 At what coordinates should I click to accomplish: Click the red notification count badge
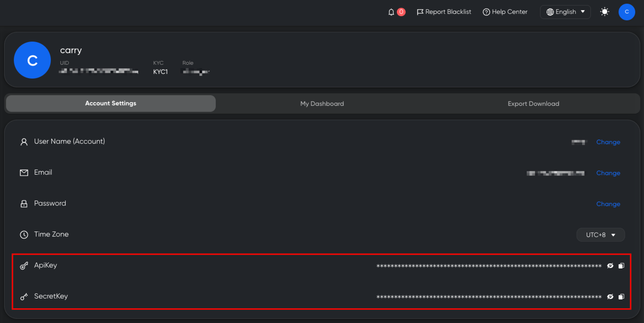[401, 12]
